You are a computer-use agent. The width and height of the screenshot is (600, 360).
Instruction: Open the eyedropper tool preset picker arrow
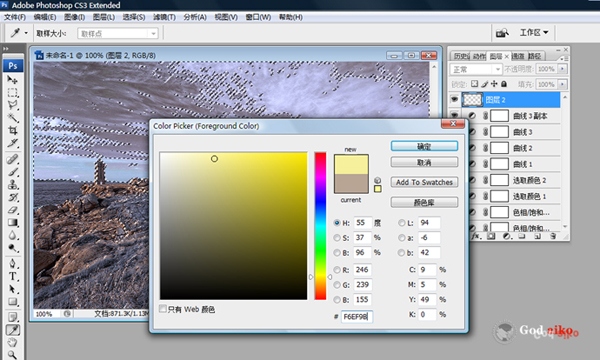tap(26, 33)
